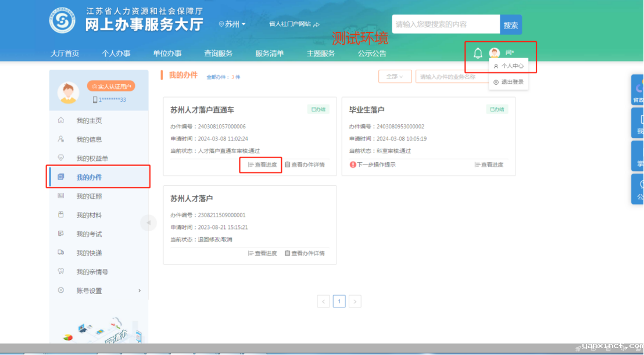This screenshot has height=355, width=644.
Task: Open 我的证照 from the sidebar
Action: click(x=89, y=196)
